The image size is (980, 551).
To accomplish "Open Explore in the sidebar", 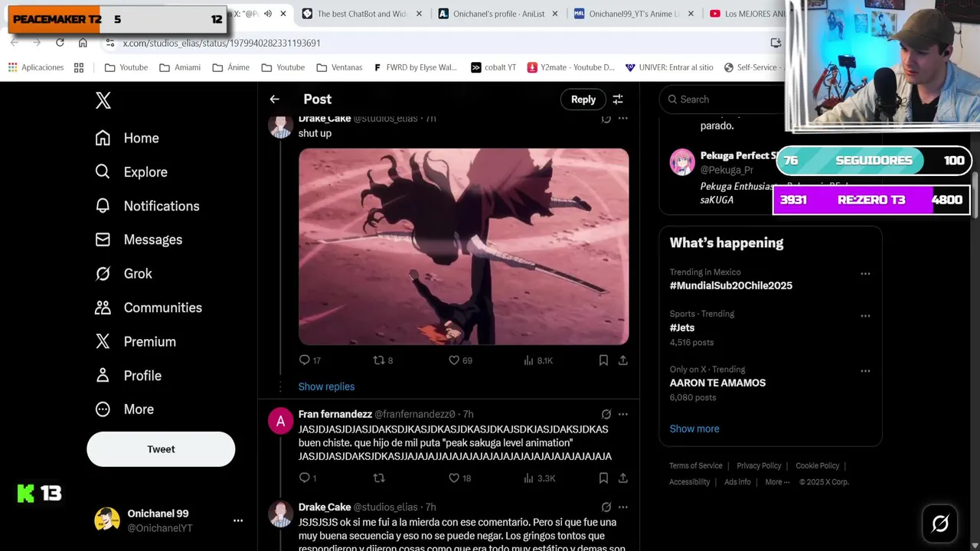I will 131,172.
